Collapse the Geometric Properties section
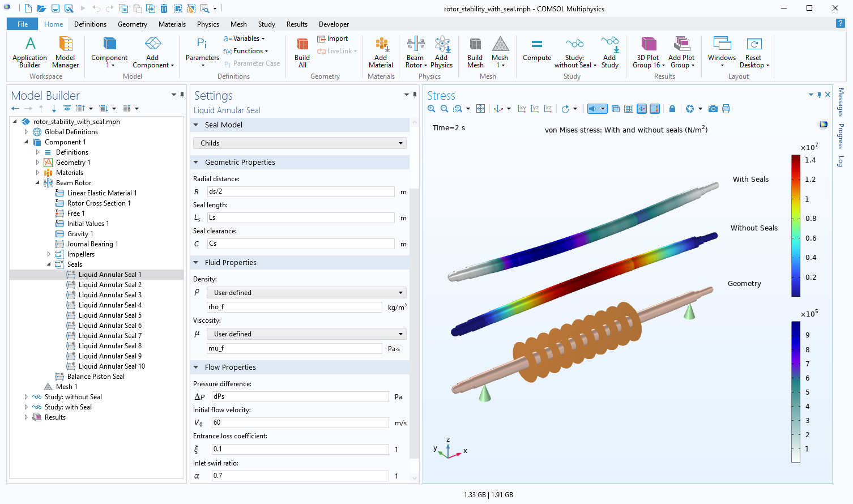The height and width of the screenshot is (504, 853). point(197,163)
